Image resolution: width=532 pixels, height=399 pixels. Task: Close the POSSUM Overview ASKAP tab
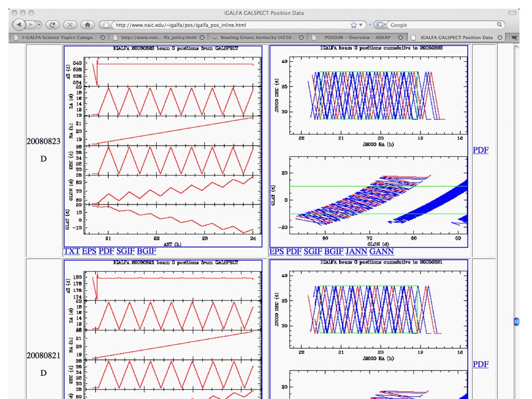point(401,37)
